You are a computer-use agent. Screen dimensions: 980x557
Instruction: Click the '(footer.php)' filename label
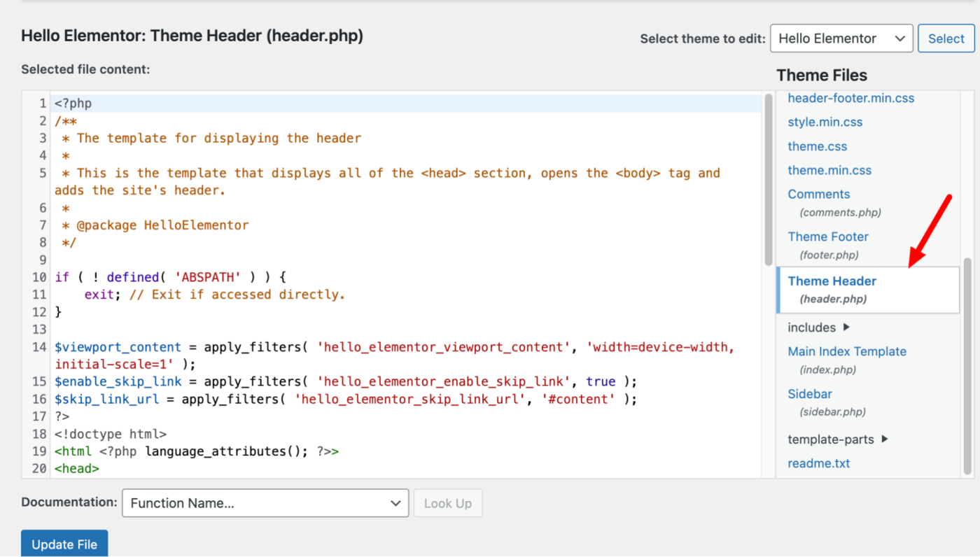click(x=829, y=255)
